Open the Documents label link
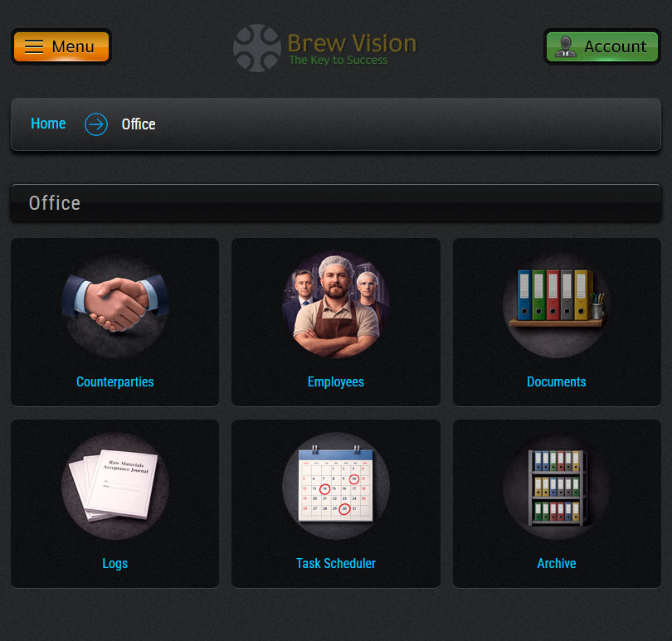This screenshot has width=672, height=641. tap(556, 381)
